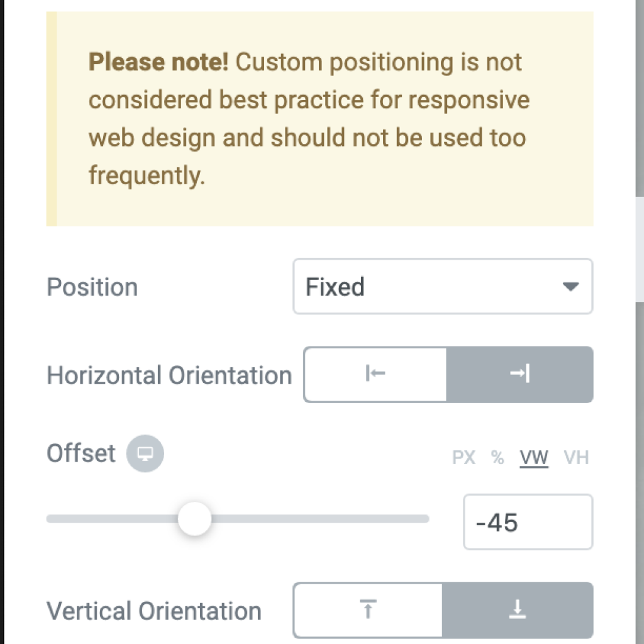Click the Horizontal Orientation label
This screenshot has width=644, height=644.
(169, 375)
